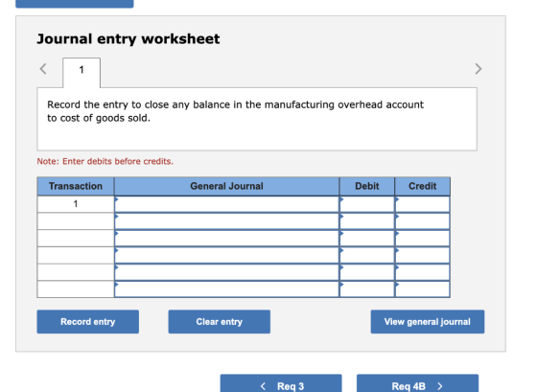
Task: Click the previous entry left arrow
Action: tap(43, 69)
